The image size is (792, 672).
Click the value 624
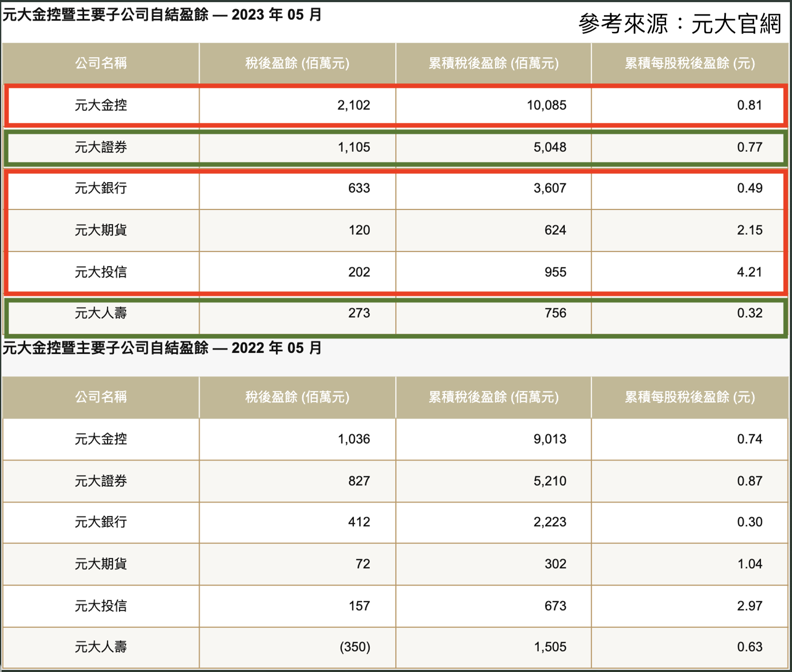coord(555,230)
